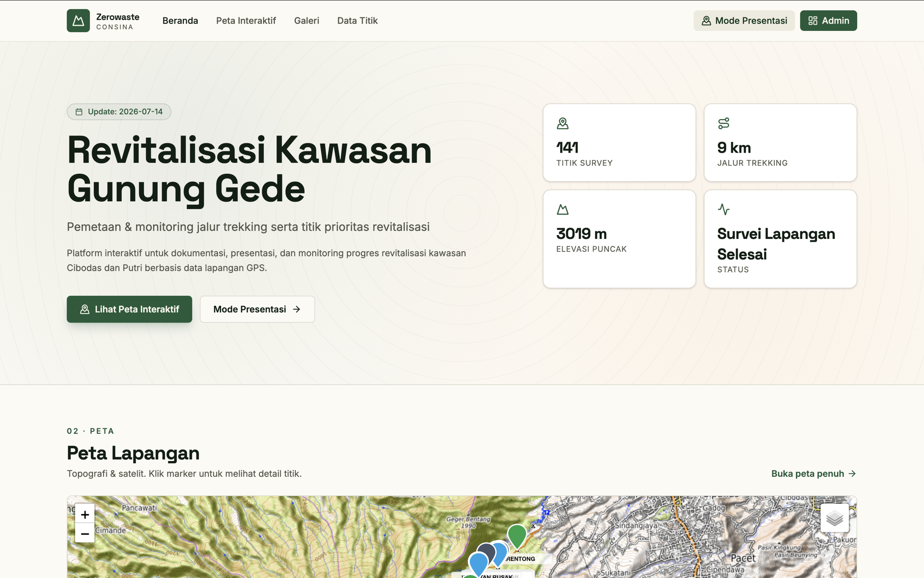Click the 'Peta Lapangan' heading
924x578 pixels.
click(x=133, y=453)
